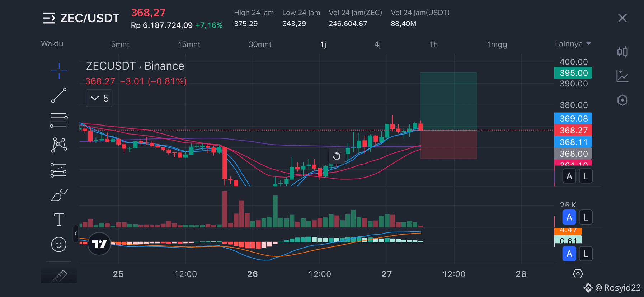Screen dimensions: 644x297
Task: Open the indicators line-chart icon
Action: tap(622, 76)
